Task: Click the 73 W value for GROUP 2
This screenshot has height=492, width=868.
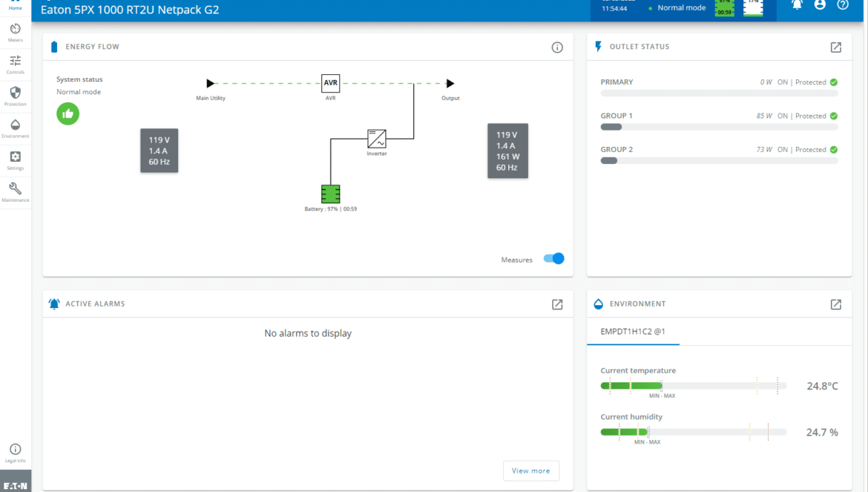Action: click(x=764, y=150)
